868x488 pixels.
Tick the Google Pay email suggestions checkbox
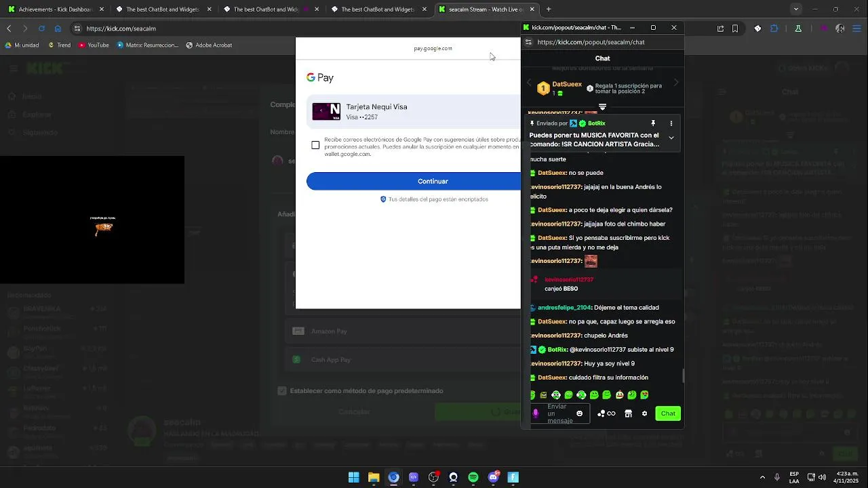315,145
